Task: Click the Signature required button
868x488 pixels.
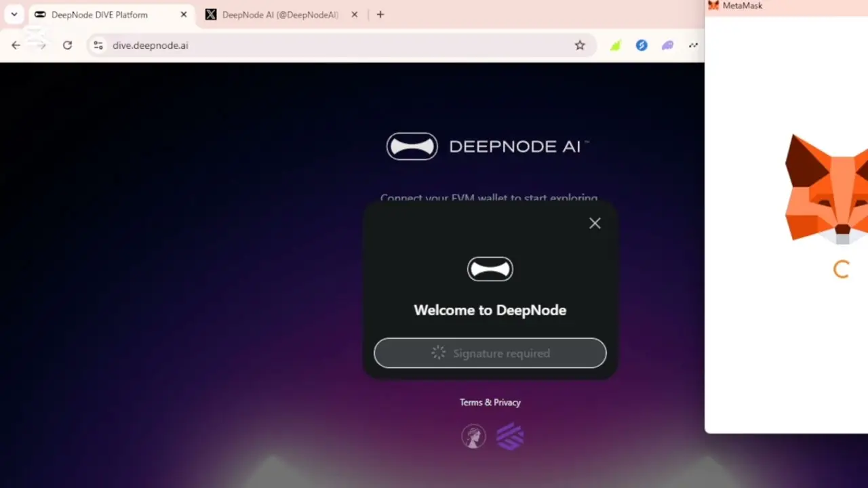Action: 490,353
